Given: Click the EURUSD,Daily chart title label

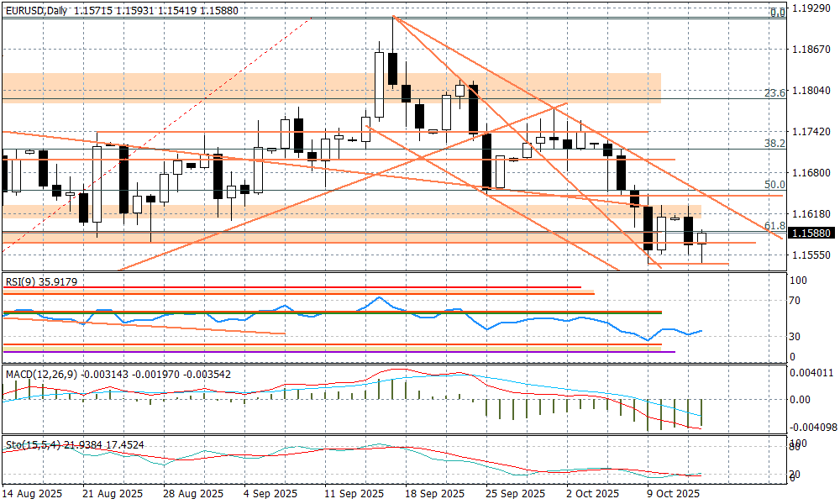Looking at the screenshot, I should coord(36,11).
